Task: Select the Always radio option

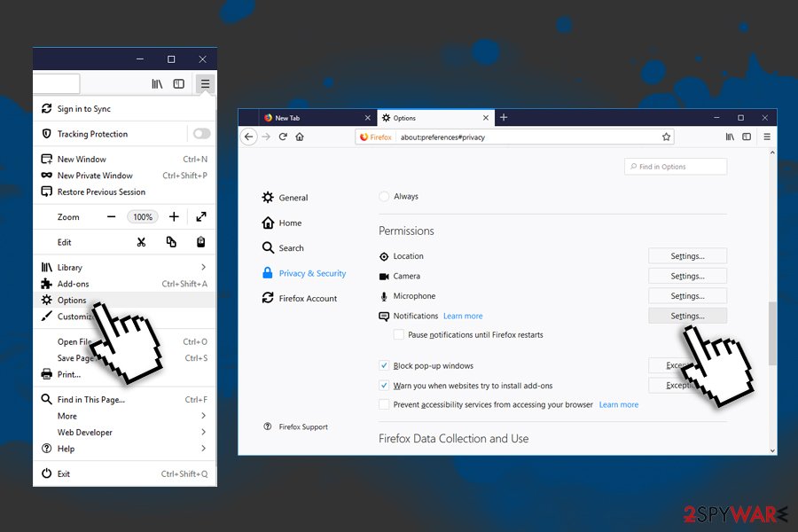Action: click(384, 197)
